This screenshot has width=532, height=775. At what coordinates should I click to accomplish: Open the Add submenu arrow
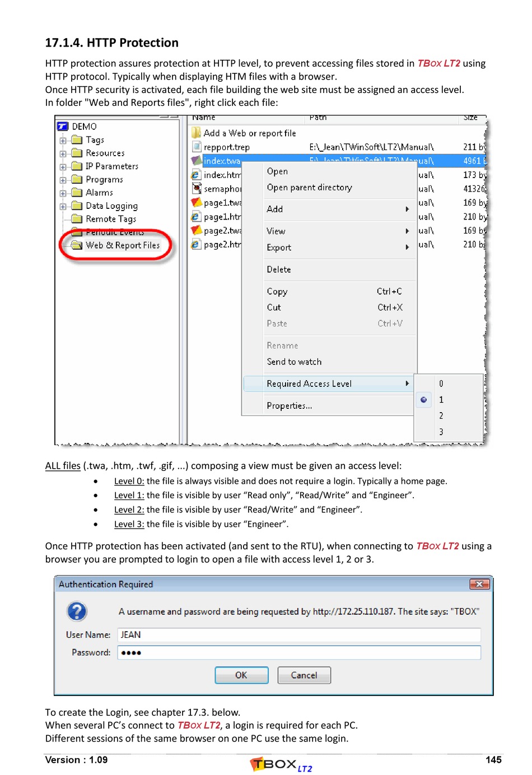click(407, 209)
